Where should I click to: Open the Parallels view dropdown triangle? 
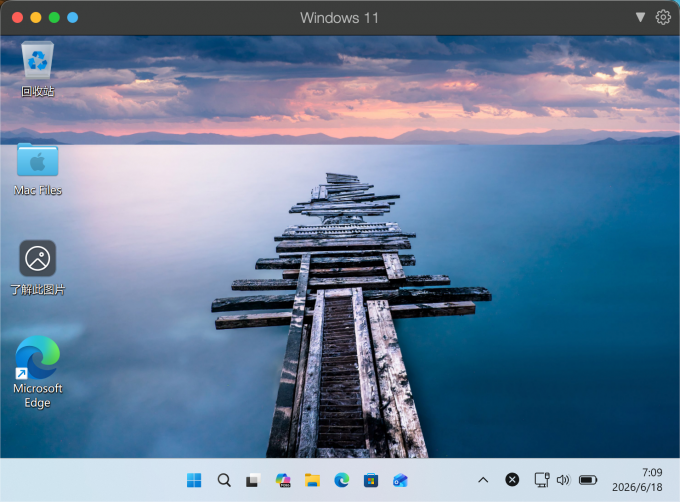coord(640,17)
